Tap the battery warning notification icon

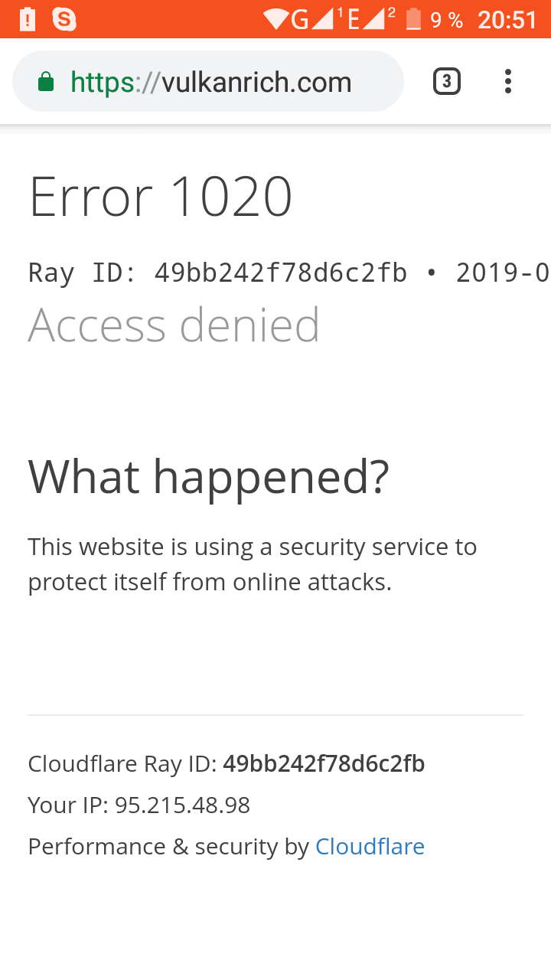point(28,19)
